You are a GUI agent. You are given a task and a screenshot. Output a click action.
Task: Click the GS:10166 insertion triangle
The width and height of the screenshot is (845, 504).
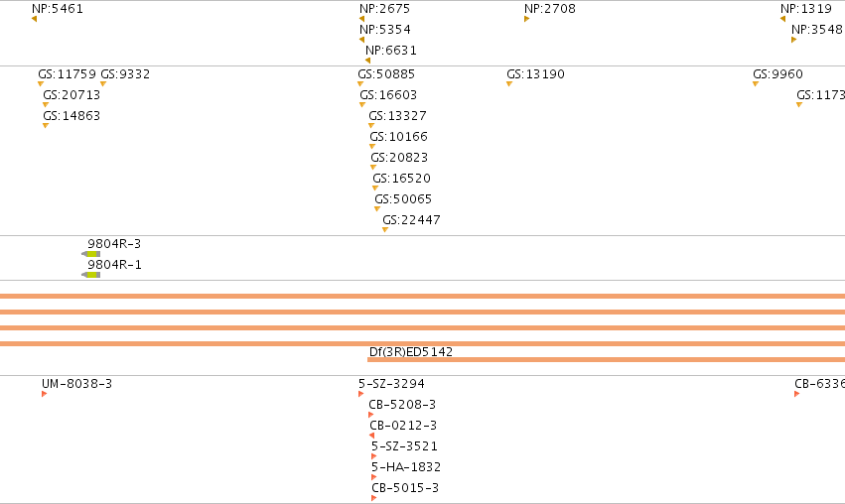(x=371, y=147)
